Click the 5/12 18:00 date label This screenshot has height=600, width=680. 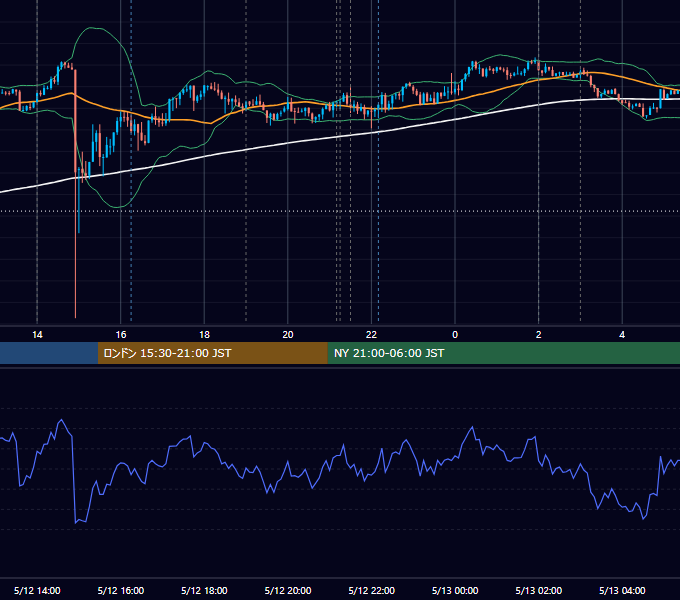click(x=204, y=590)
